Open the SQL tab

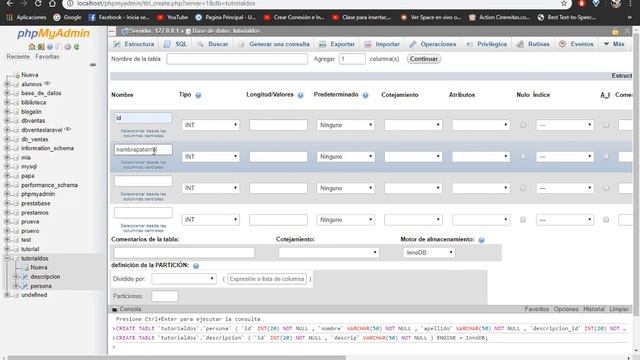[176, 44]
